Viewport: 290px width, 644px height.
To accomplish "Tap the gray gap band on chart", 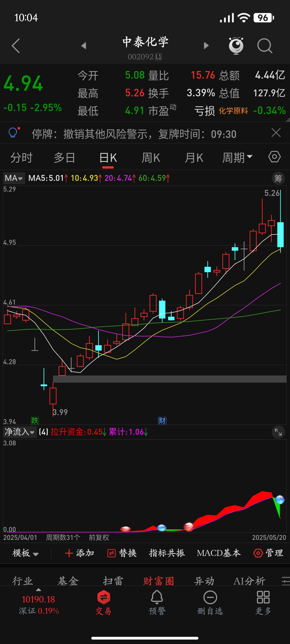I will [x=170, y=379].
